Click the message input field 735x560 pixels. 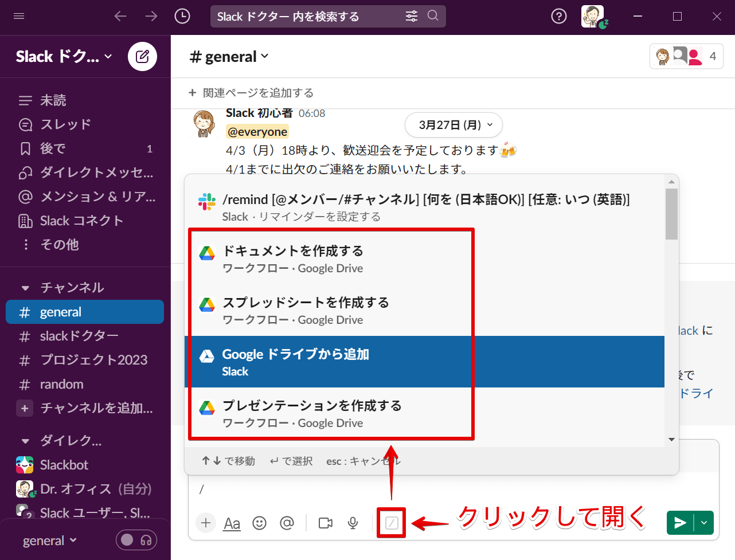tap(401, 490)
